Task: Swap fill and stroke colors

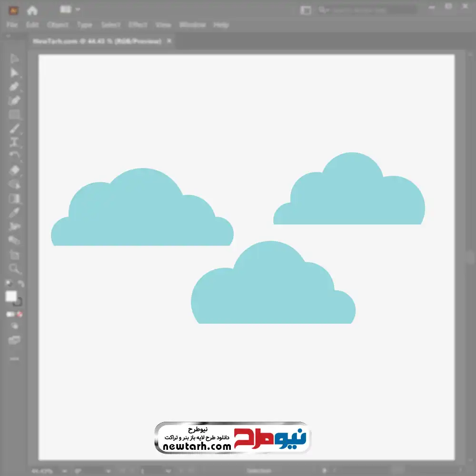Action: tap(20, 284)
